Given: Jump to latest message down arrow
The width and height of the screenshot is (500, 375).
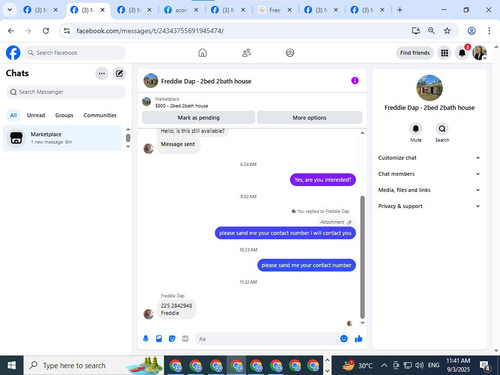Looking at the screenshot, I should coord(362,323).
